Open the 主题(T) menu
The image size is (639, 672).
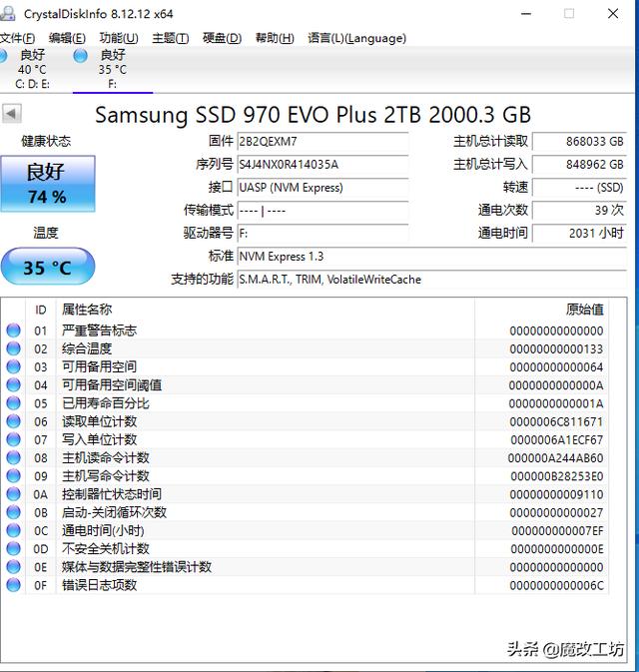170,38
